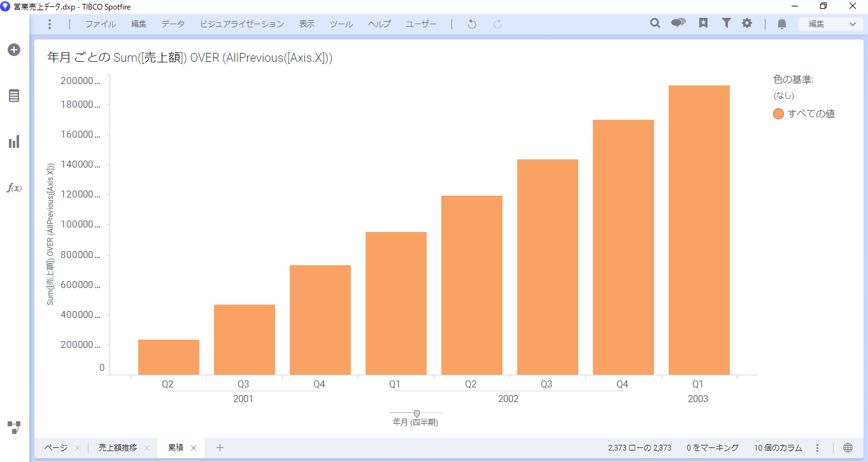Select the 累積 tab
This screenshot has height=462, width=868.
point(176,448)
